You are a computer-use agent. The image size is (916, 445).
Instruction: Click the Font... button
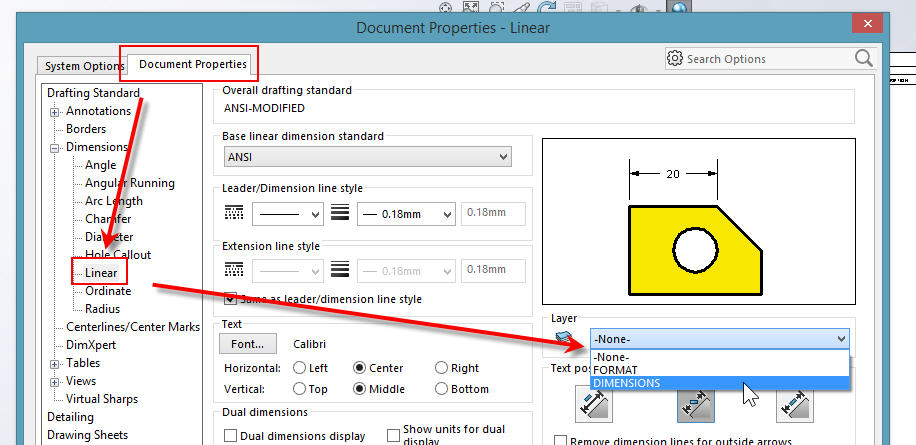click(x=248, y=344)
